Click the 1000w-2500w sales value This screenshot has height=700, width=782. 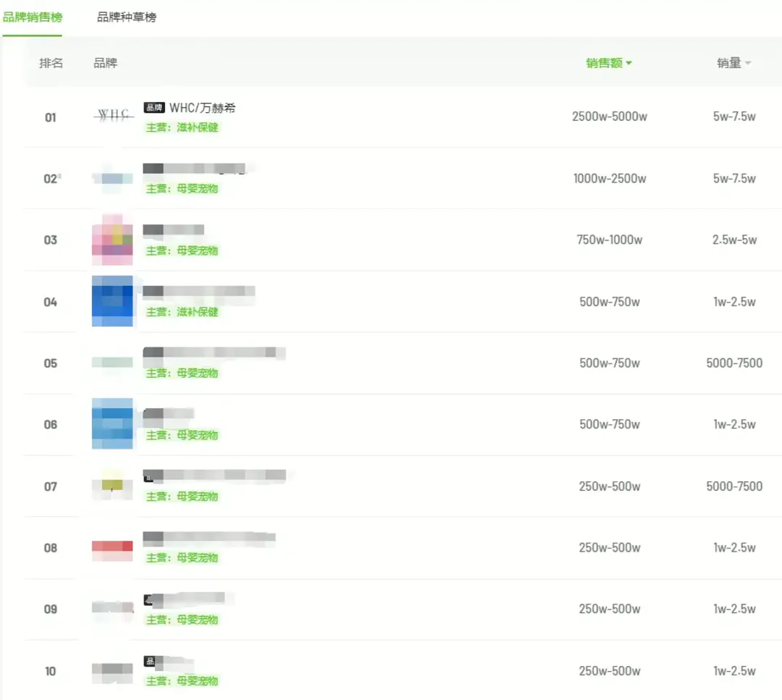pyautogui.click(x=610, y=179)
